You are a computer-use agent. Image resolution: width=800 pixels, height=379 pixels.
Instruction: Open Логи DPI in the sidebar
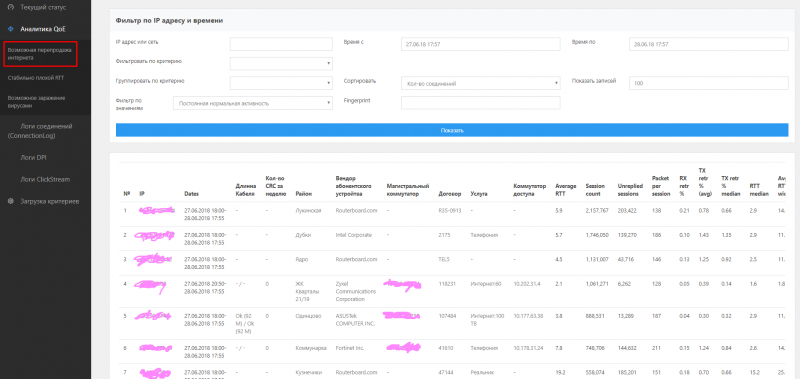click(x=34, y=158)
